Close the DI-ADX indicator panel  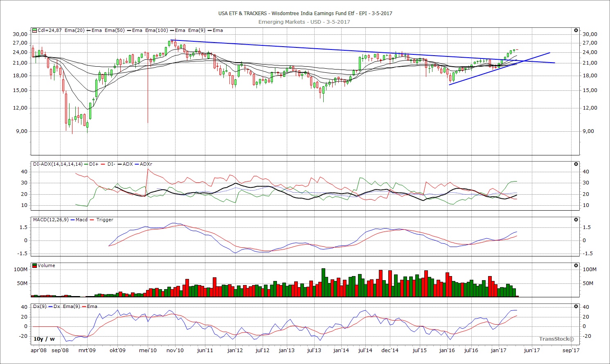pos(576,164)
